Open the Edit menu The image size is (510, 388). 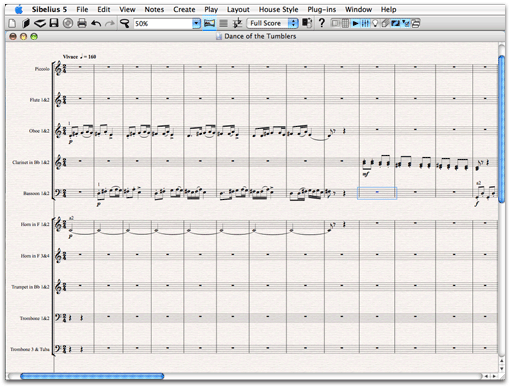[x=104, y=9]
